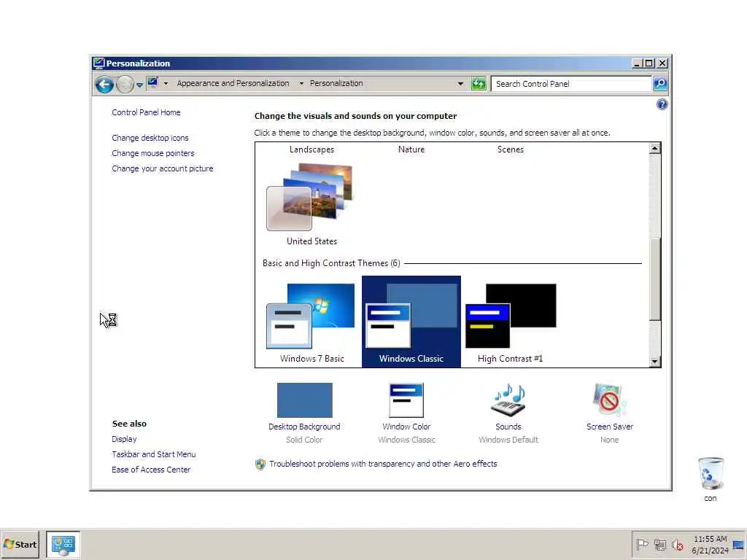
Task: Click the Refresh button in address bar
Action: coord(479,84)
